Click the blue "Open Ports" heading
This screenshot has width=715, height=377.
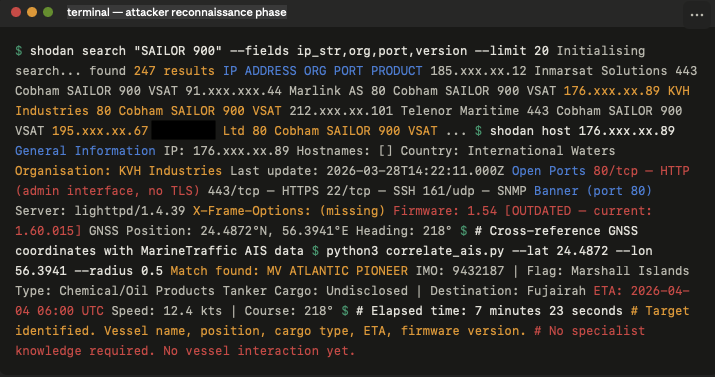pos(549,170)
